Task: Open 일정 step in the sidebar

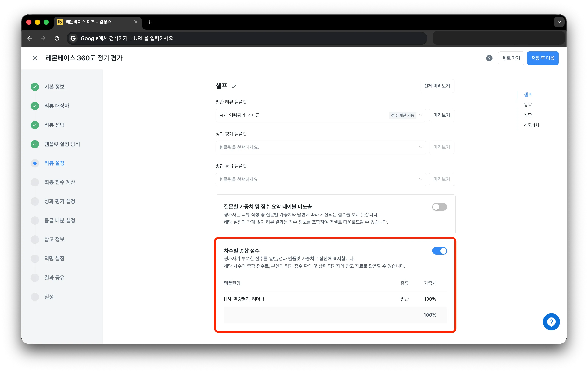Action: coord(49,297)
